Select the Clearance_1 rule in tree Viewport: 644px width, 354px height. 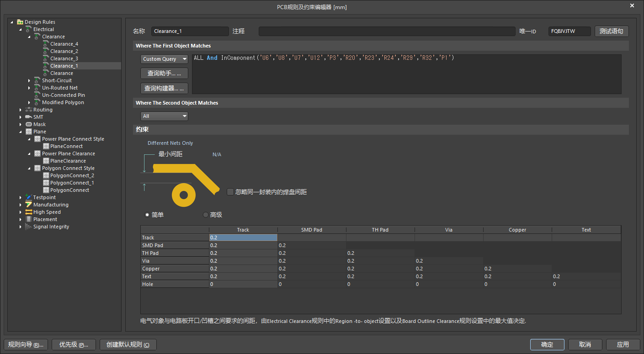(x=64, y=66)
